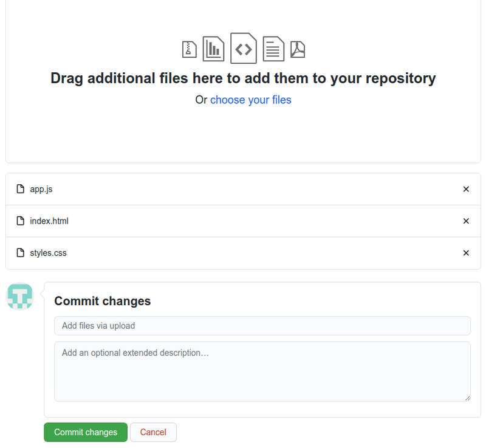486x448 pixels.
Task: Click the zip archive file icon
Action: click(x=190, y=49)
